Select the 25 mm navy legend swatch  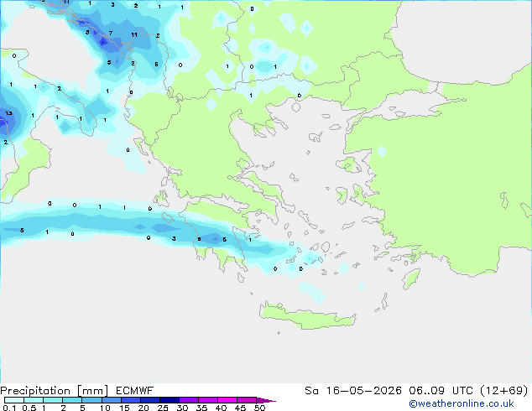coord(169,400)
